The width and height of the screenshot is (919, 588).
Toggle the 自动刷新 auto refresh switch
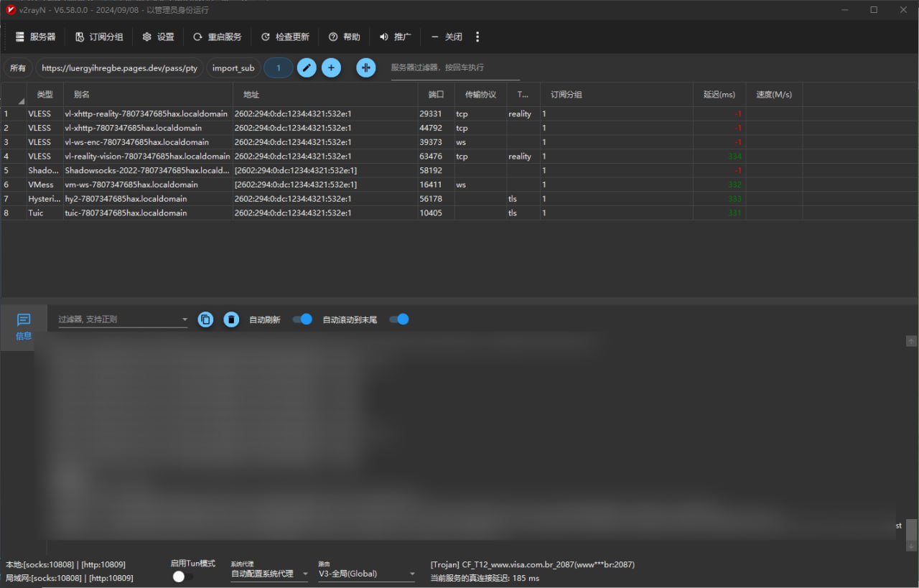click(x=302, y=319)
